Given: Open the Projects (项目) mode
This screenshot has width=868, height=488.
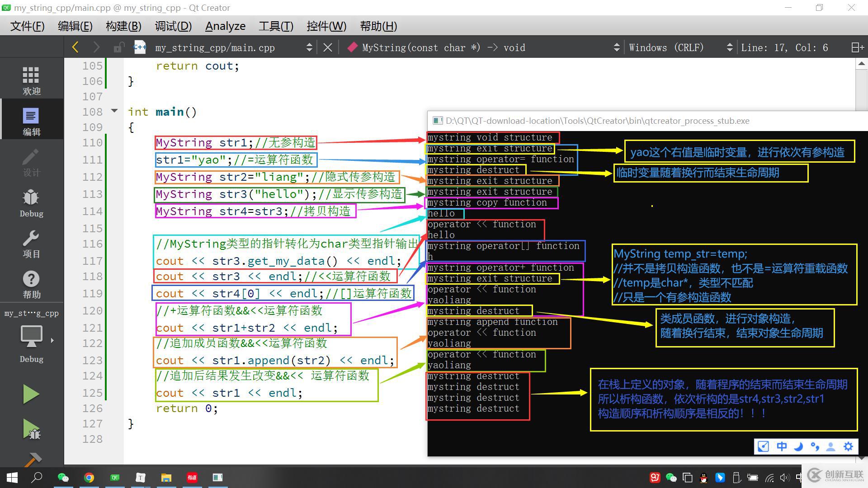Looking at the screenshot, I should click(31, 244).
